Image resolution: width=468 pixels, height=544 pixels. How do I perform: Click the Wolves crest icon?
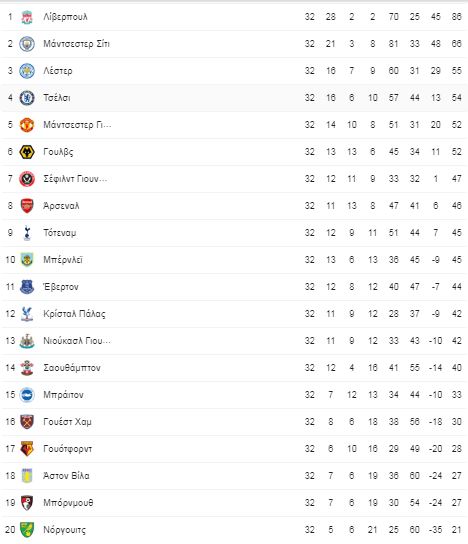tap(27, 152)
